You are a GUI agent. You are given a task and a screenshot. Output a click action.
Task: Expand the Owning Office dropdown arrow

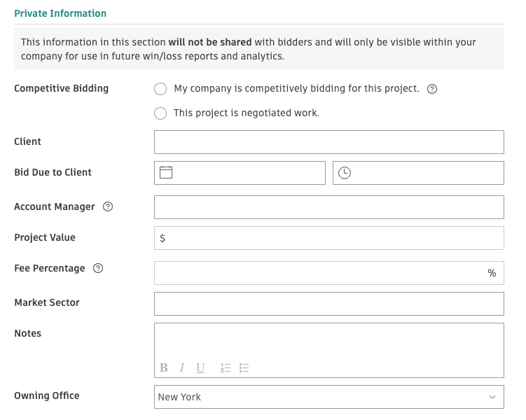492,397
